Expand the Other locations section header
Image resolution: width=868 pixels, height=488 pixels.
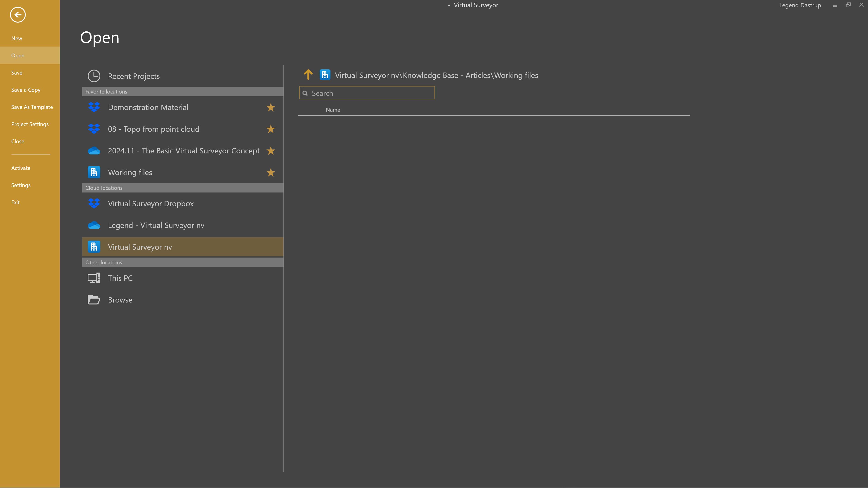104,262
